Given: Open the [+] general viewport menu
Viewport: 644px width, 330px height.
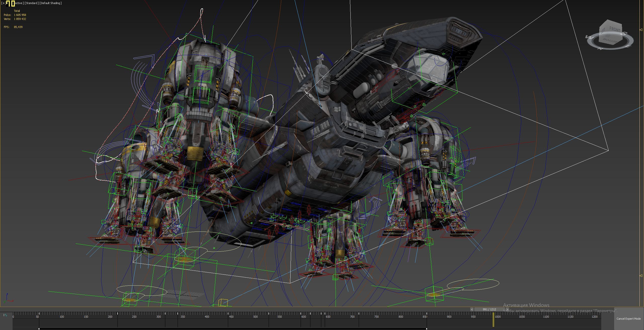Looking at the screenshot, I should [3, 3].
